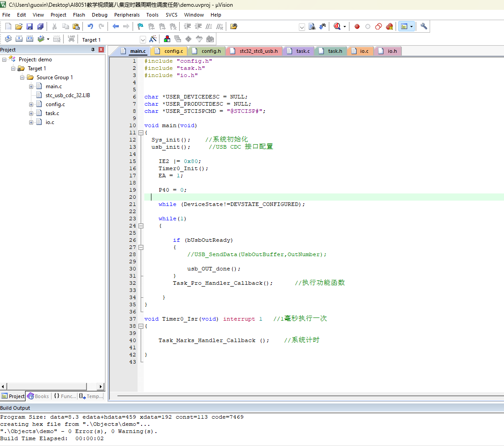Open the window layout dropdown arrow
Image resolution: width=504 pixels, height=446 pixels.
tap(411, 26)
